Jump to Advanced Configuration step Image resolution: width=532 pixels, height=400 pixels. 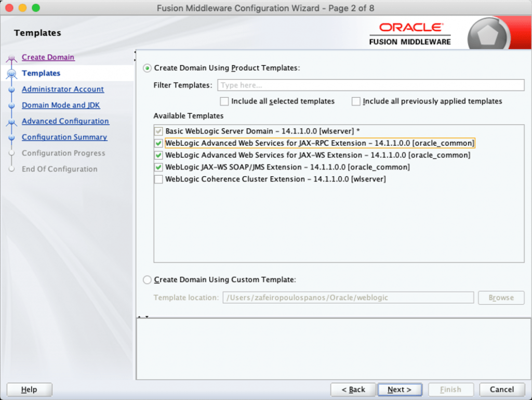click(x=65, y=121)
